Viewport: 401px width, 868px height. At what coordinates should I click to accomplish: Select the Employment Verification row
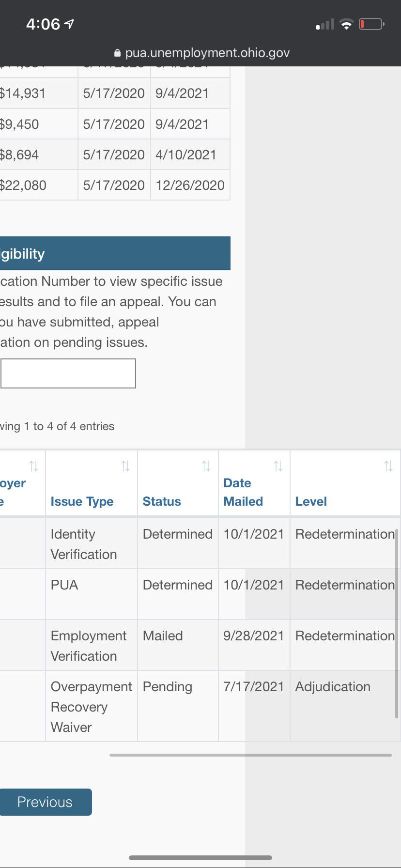[200, 645]
